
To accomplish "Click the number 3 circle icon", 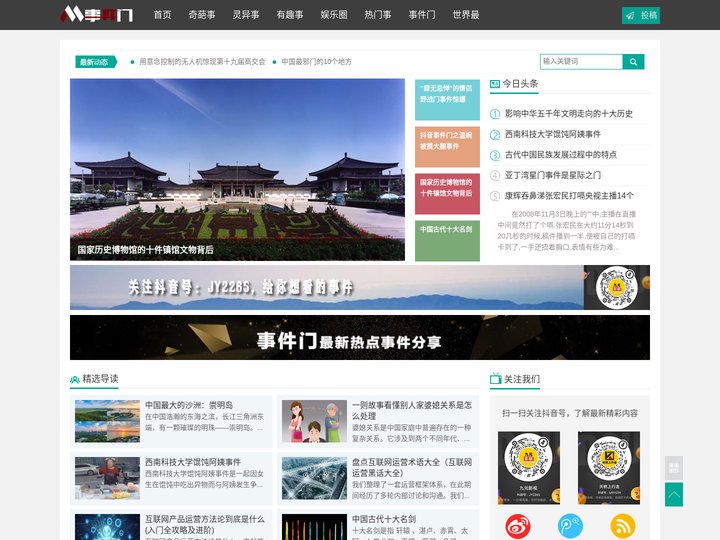I will [495, 155].
